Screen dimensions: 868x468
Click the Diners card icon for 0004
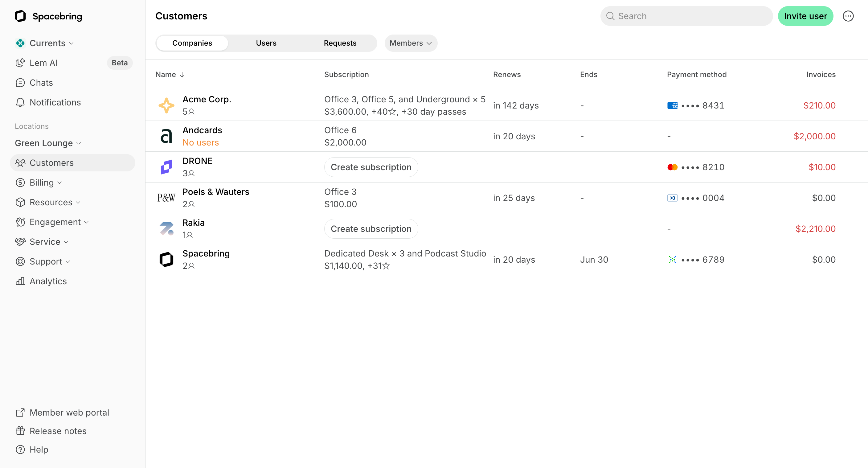(x=672, y=198)
